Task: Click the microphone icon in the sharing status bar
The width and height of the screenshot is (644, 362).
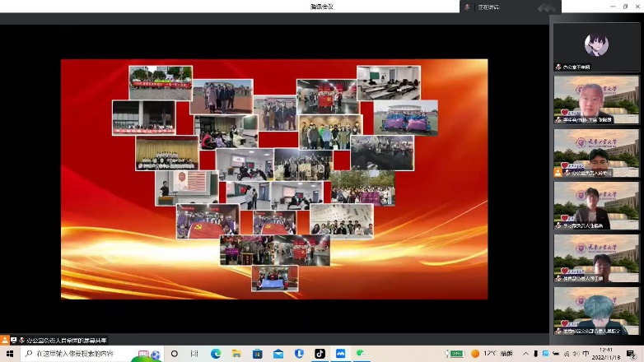Action: pyautogui.click(x=21, y=340)
